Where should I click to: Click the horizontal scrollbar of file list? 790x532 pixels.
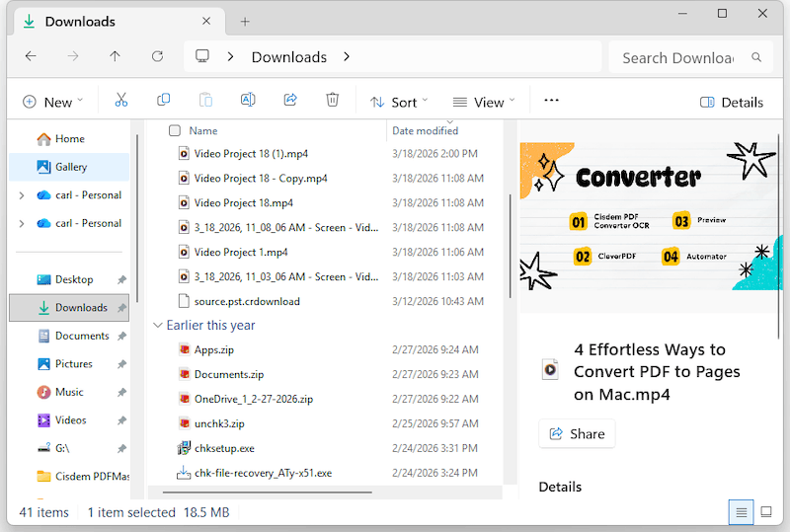(267, 492)
